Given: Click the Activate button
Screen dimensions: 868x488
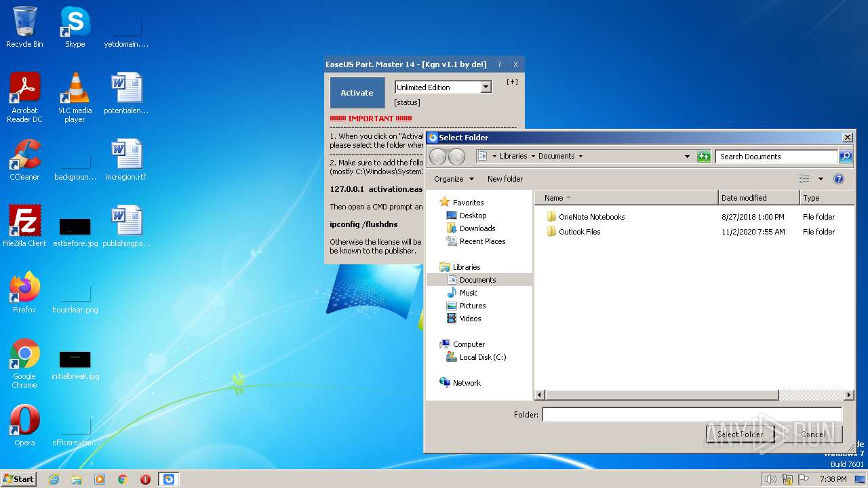Looking at the screenshot, I should 357,93.
